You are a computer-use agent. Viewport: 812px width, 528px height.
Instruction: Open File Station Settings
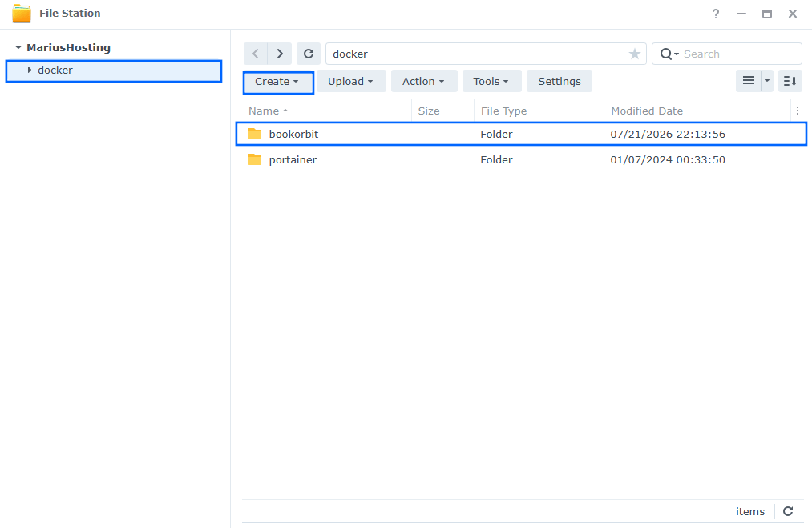coord(560,81)
